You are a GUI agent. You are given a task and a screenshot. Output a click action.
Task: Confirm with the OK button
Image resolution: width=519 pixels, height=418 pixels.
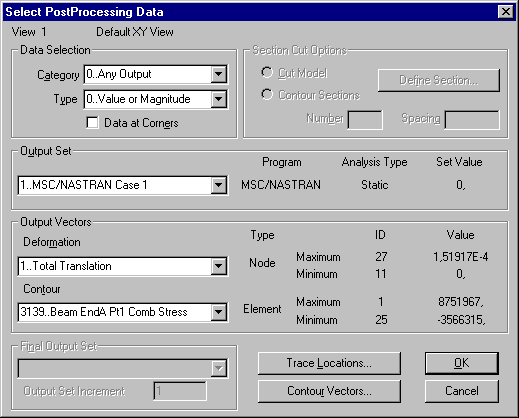(x=462, y=363)
